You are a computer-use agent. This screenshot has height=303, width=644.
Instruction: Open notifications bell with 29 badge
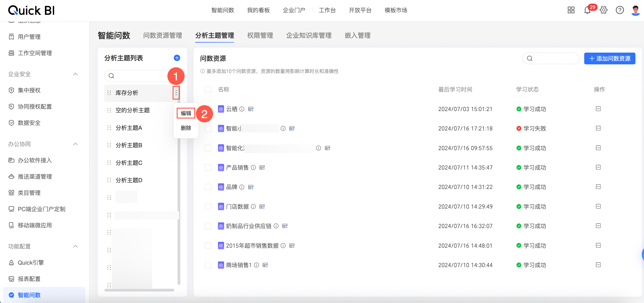tap(588, 10)
